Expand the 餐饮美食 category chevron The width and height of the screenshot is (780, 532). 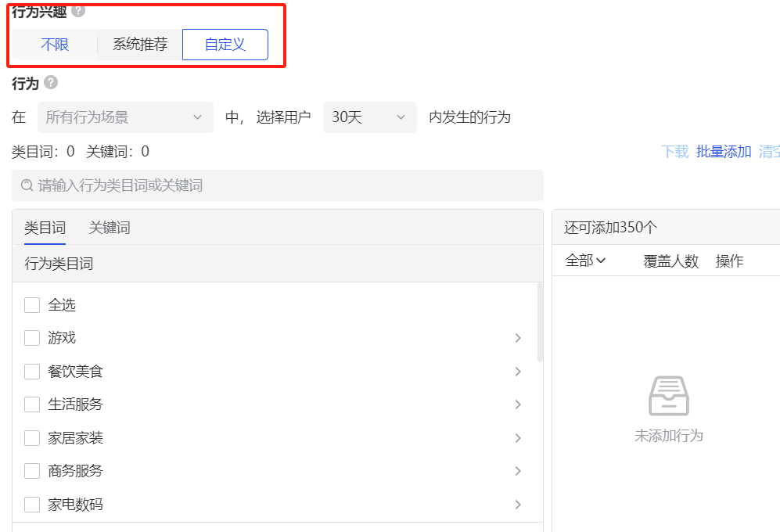click(x=518, y=372)
